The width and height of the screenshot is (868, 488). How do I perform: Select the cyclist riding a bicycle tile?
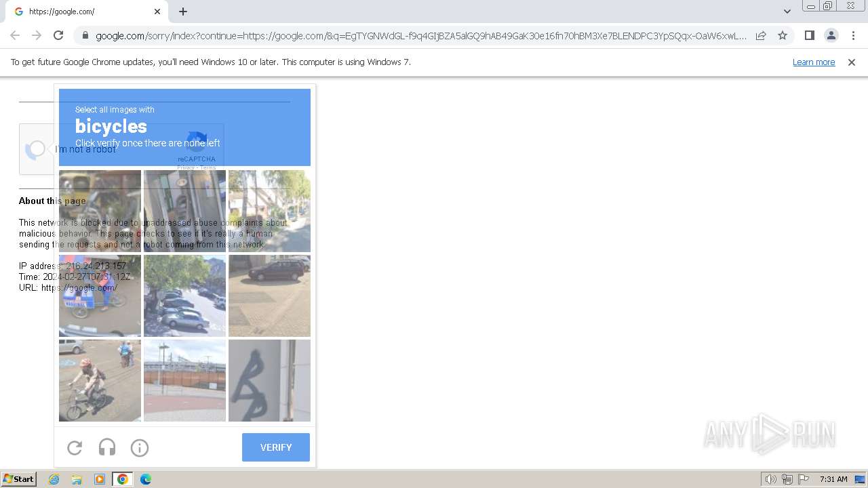[100, 380]
